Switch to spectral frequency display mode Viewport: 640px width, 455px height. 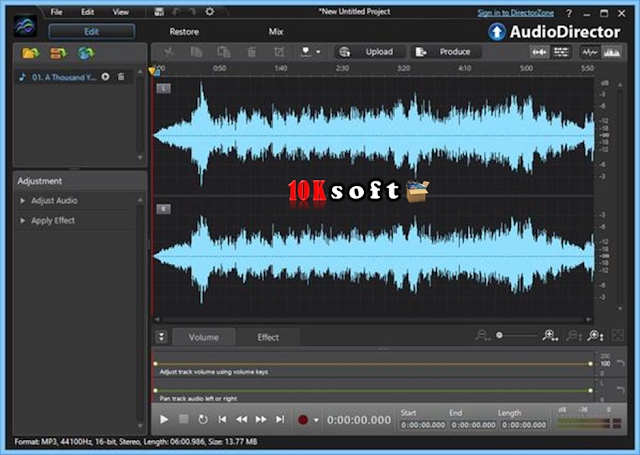tap(611, 52)
